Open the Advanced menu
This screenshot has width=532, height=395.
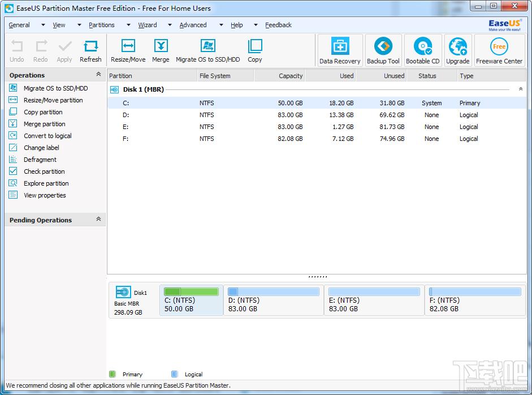coord(193,25)
